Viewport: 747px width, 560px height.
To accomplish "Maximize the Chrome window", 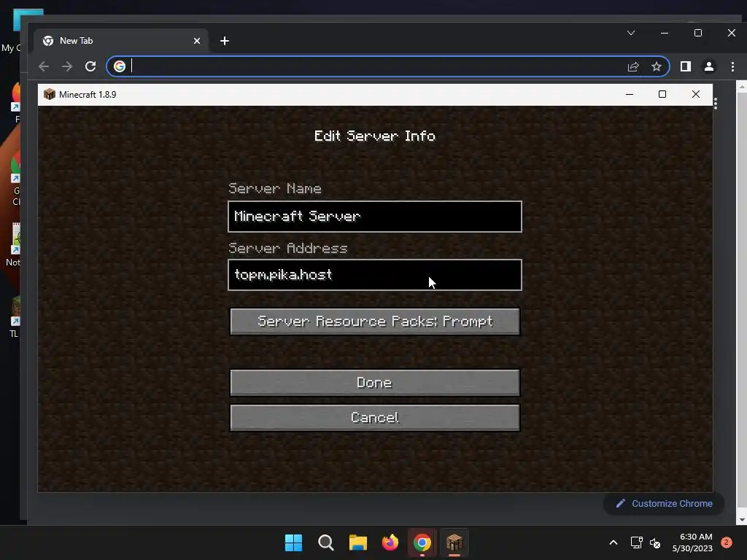I will pos(698,33).
